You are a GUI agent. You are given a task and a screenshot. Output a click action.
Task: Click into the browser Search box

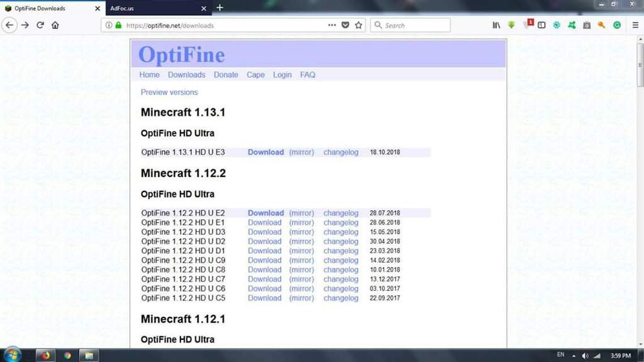411,25
